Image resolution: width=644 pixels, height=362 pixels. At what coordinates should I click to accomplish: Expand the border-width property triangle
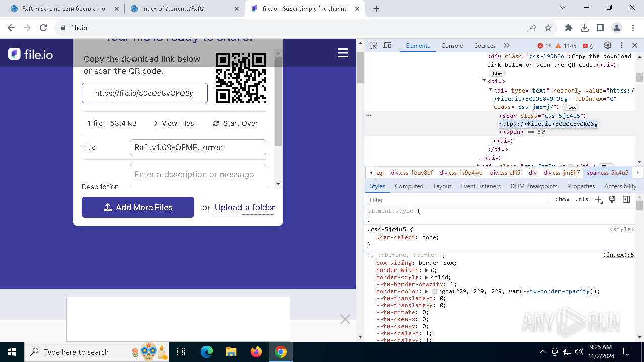pos(427,270)
